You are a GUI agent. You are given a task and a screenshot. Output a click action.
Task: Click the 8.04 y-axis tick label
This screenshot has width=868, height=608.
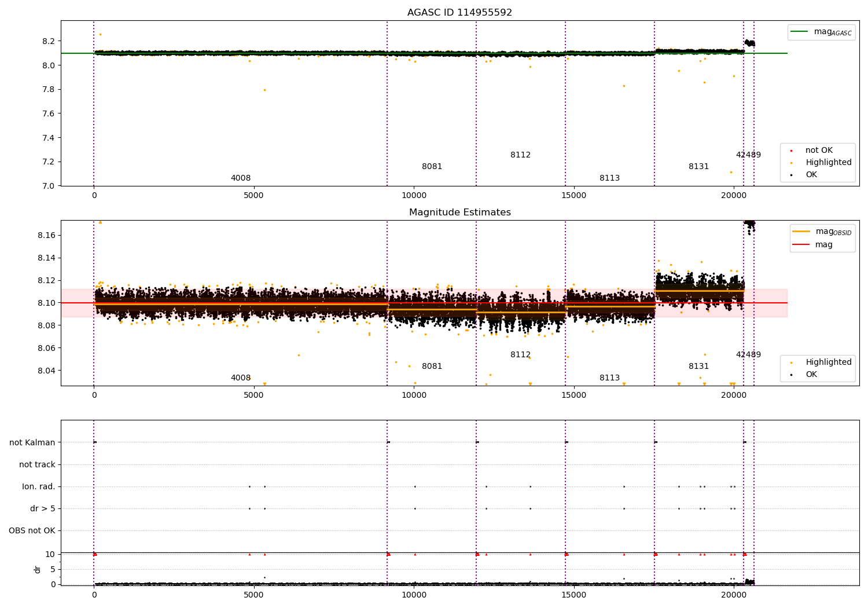pyautogui.click(x=46, y=371)
